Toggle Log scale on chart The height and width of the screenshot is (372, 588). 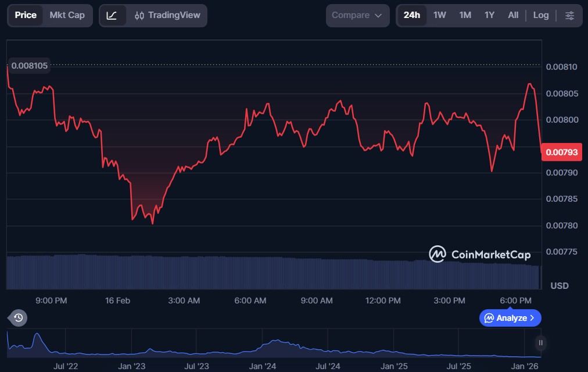(540, 15)
